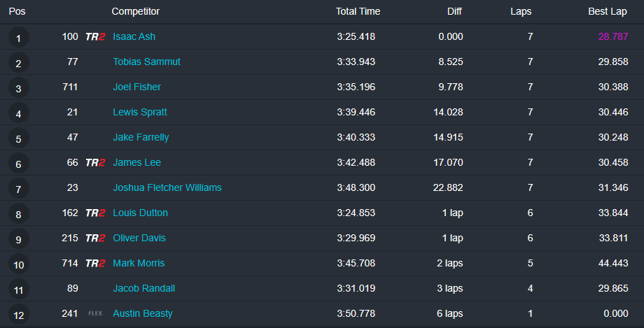Sort by the Best Lap column header

point(608,11)
